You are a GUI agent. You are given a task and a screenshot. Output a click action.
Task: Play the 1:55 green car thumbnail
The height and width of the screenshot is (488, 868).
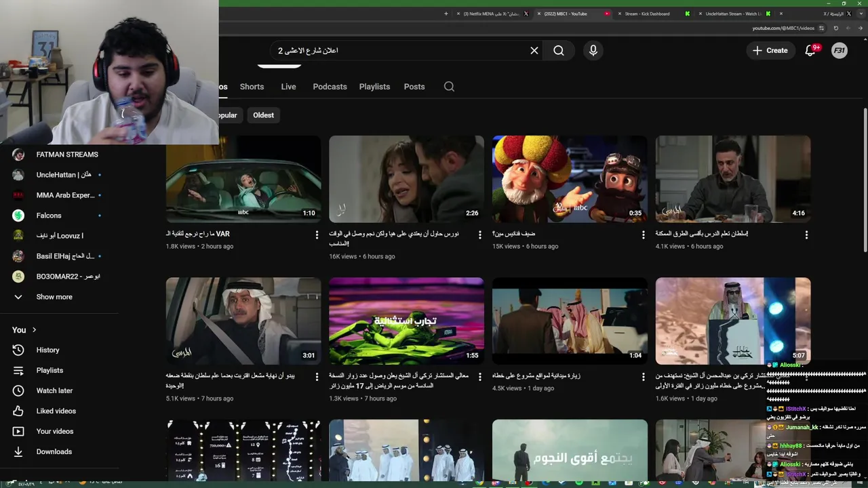(x=407, y=321)
